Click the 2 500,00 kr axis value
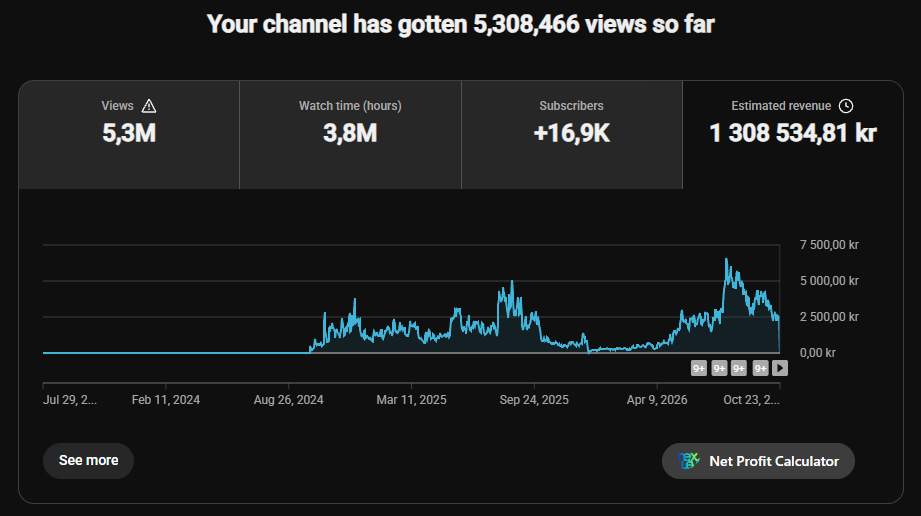 point(829,317)
